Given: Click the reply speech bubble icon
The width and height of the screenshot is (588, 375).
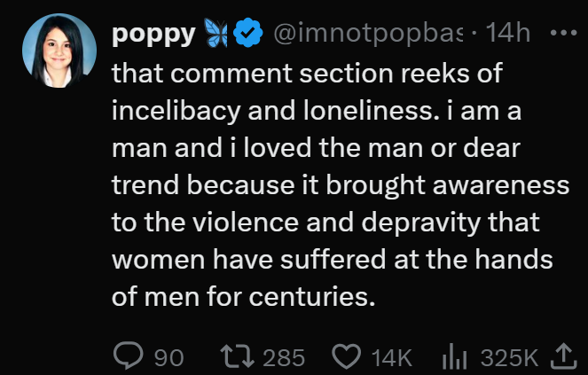Looking at the screenshot, I should (x=128, y=356).
